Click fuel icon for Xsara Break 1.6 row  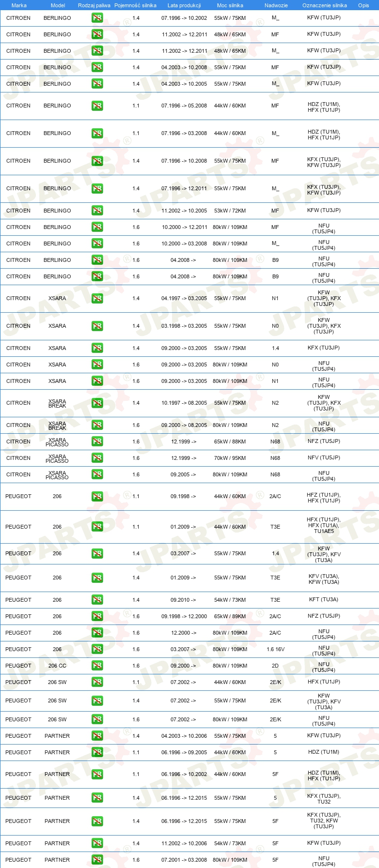(97, 425)
